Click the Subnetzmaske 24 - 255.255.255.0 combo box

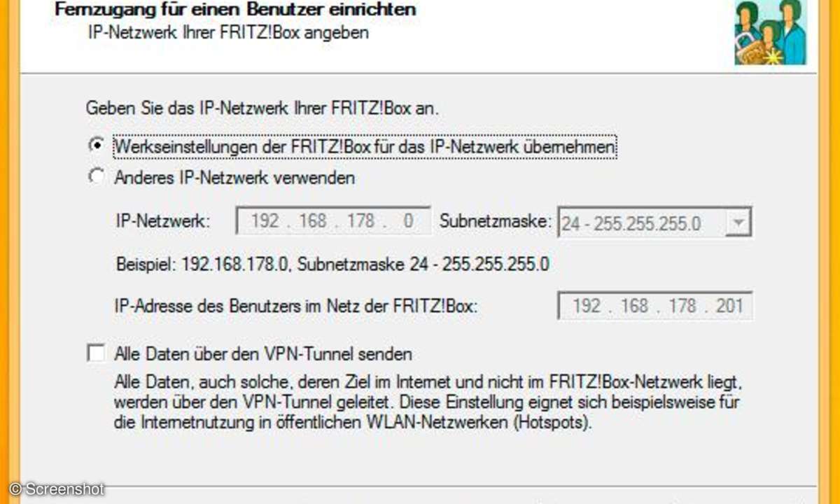click(655, 224)
